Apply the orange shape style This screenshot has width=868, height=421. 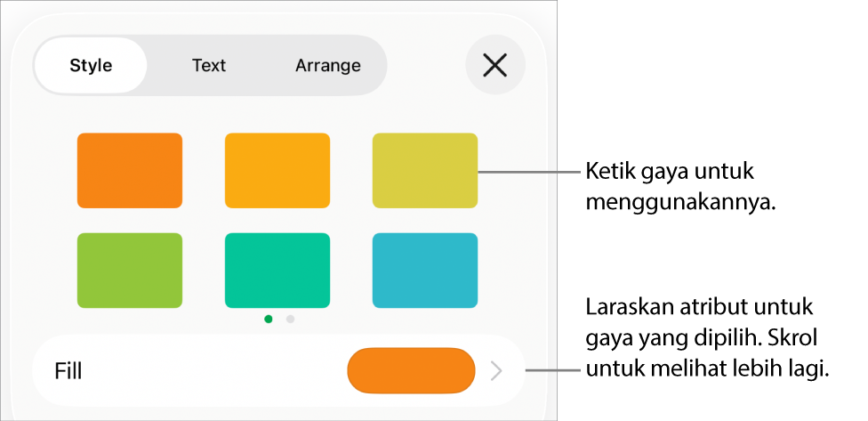130,170
